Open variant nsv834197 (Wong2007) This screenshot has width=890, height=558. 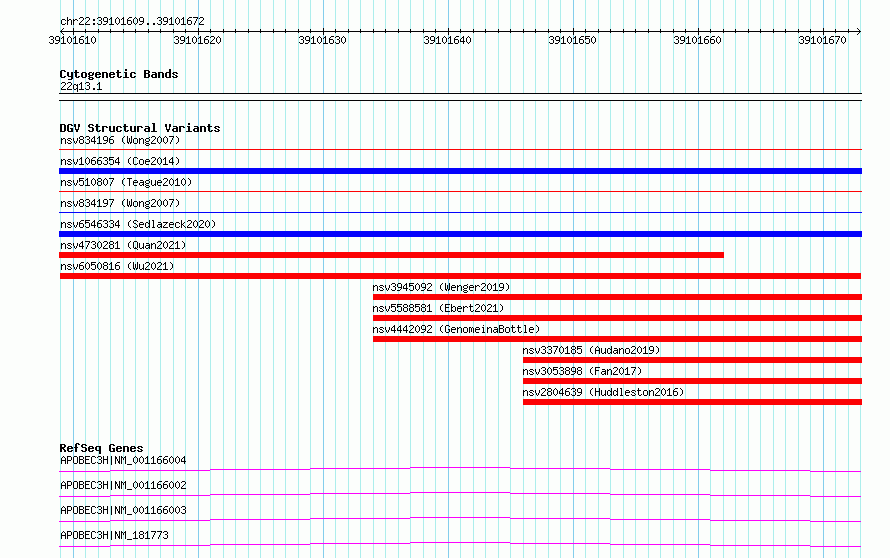tap(120, 203)
